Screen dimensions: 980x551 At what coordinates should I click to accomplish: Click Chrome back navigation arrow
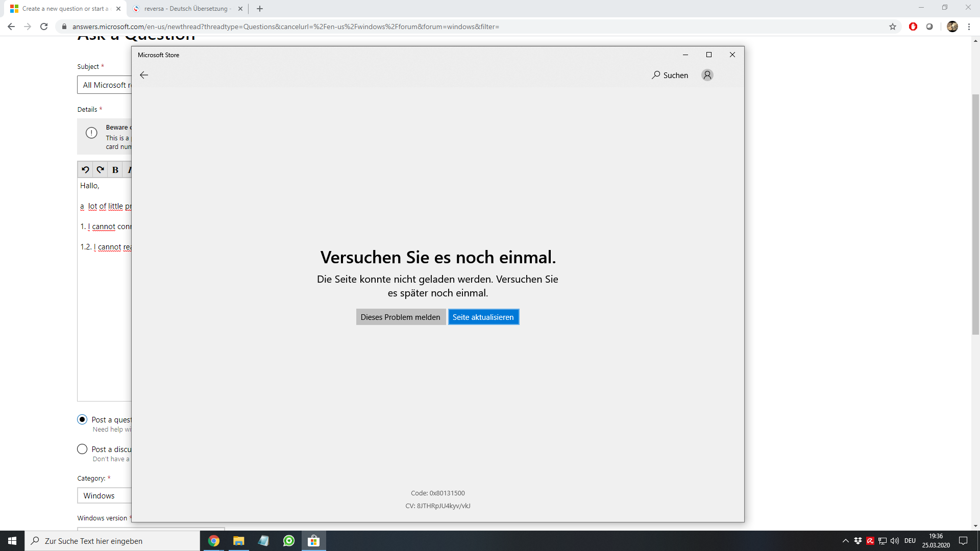pos(11,27)
